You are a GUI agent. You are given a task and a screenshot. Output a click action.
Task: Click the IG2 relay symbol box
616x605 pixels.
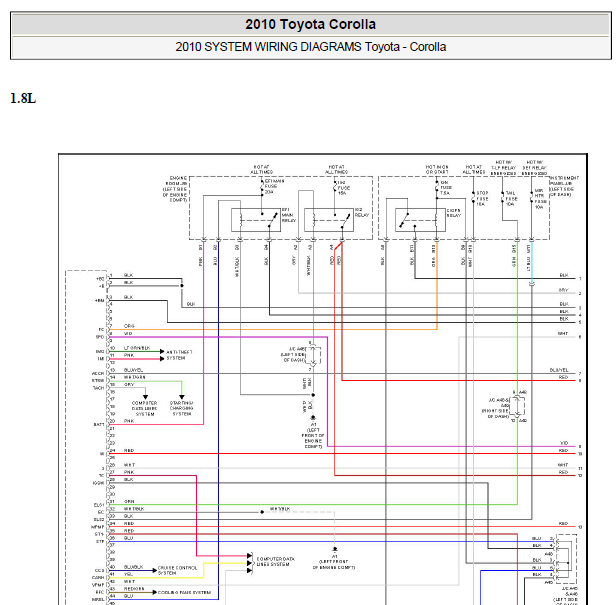point(329,220)
